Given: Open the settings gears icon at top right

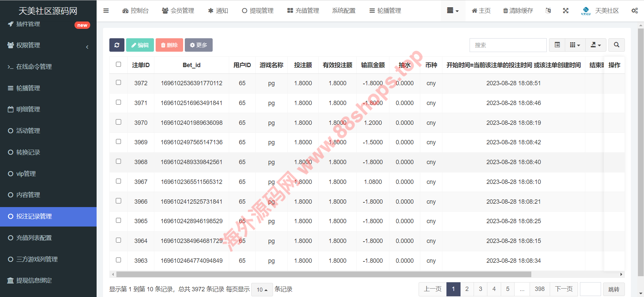Looking at the screenshot, I should click(634, 11).
